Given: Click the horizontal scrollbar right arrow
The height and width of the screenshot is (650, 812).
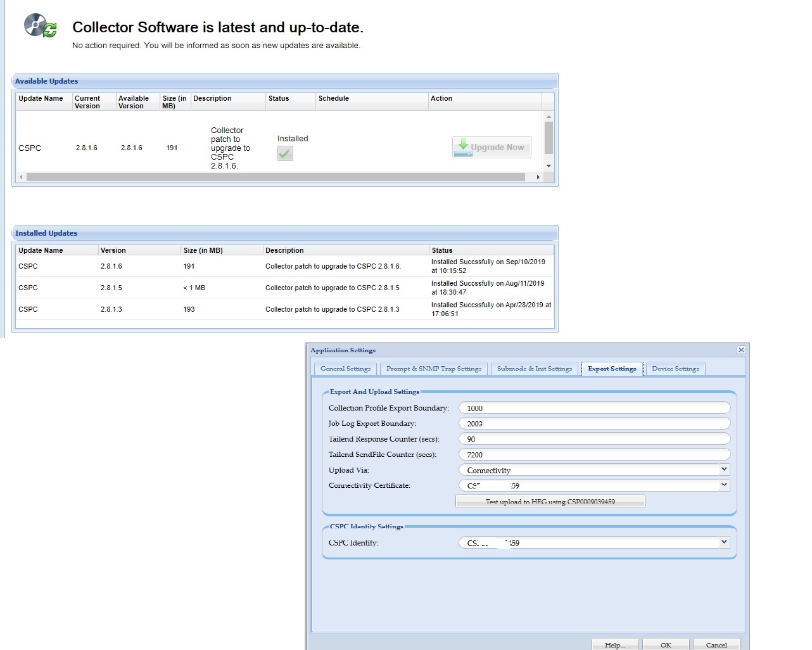Looking at the screenshot, I should click(x=538, y=177).
